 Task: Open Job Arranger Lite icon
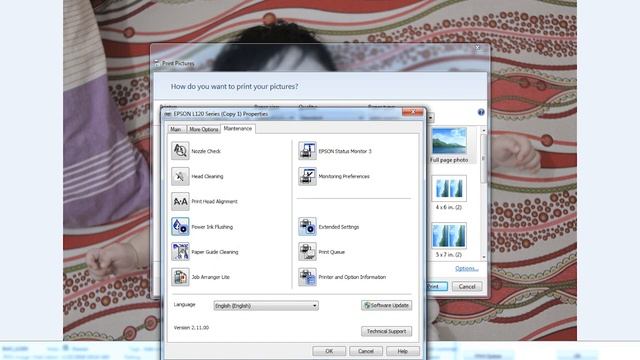tap(180, 277)
